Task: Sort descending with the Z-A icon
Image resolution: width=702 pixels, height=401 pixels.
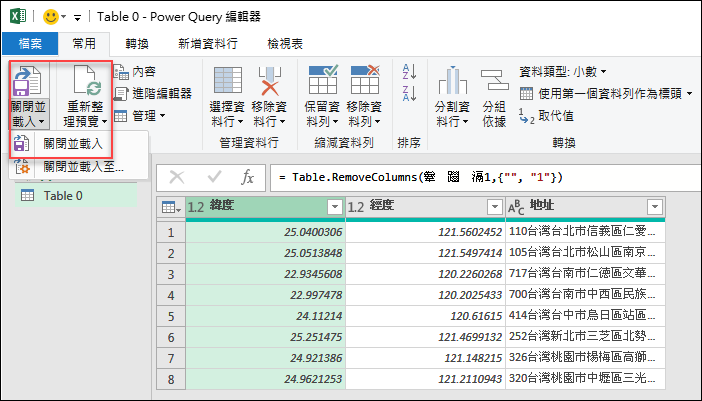Action: pyautogui.click(x=409, y=94)
